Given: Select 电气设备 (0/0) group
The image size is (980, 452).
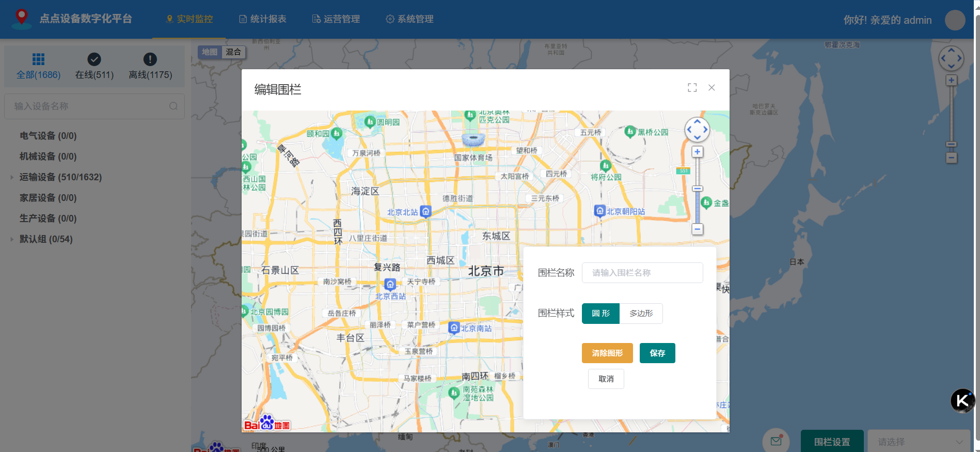Looking at the screenshot, I should point(48,136).
